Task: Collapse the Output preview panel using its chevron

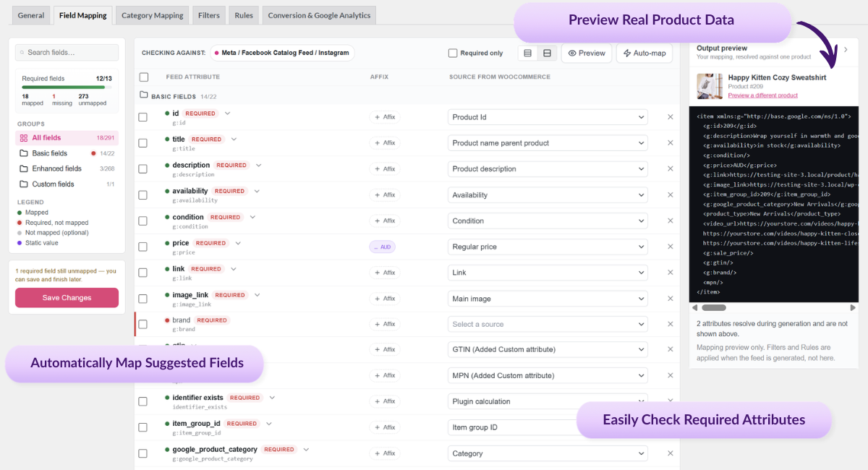Action: click(846, 50)
